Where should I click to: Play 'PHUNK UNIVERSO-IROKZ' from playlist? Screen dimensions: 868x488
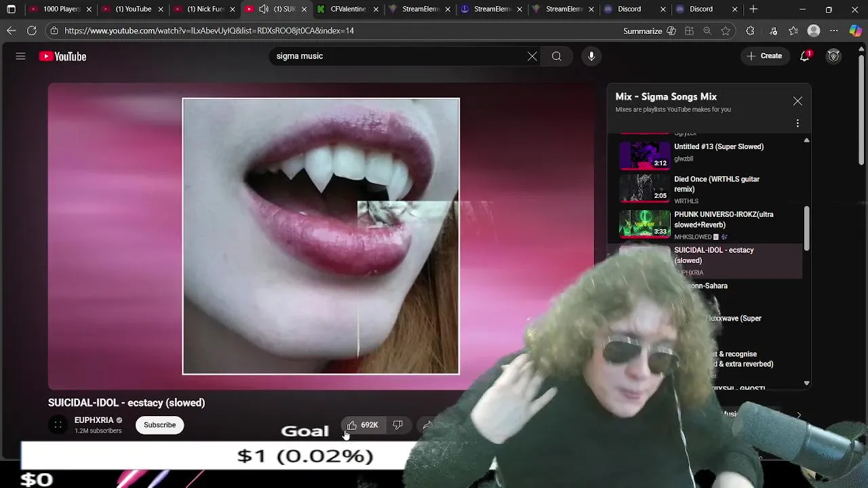[724, 220]
